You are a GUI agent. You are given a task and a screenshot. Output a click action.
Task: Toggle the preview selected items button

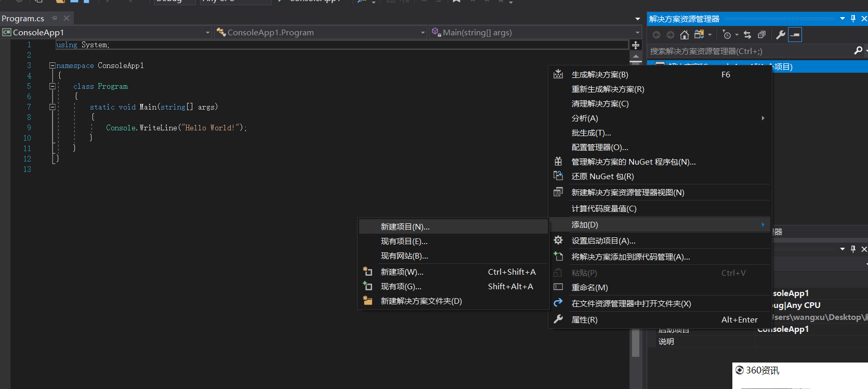pos(795,35)
